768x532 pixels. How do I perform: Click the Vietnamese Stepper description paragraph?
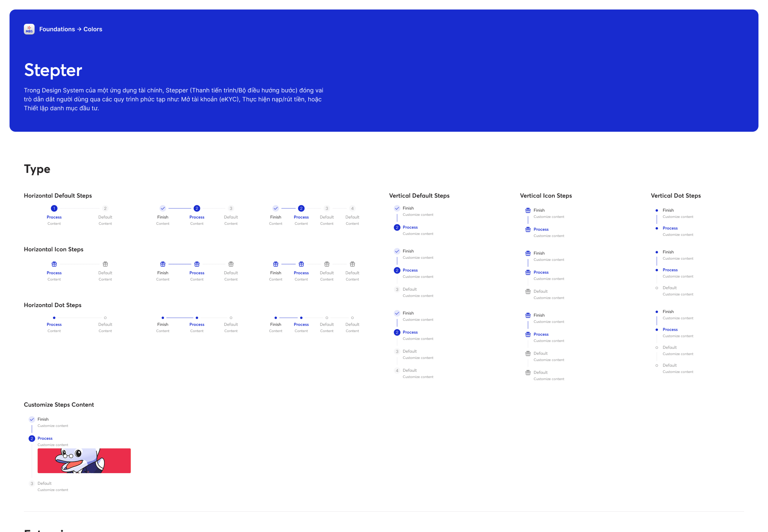[x=174, y=99]
